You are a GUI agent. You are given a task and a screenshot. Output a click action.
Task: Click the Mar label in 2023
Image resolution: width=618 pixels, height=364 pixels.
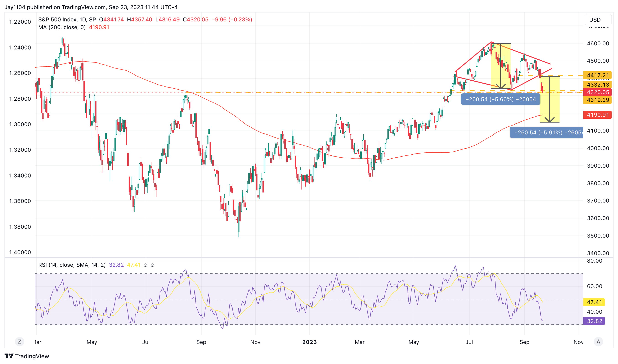[360, 342]
